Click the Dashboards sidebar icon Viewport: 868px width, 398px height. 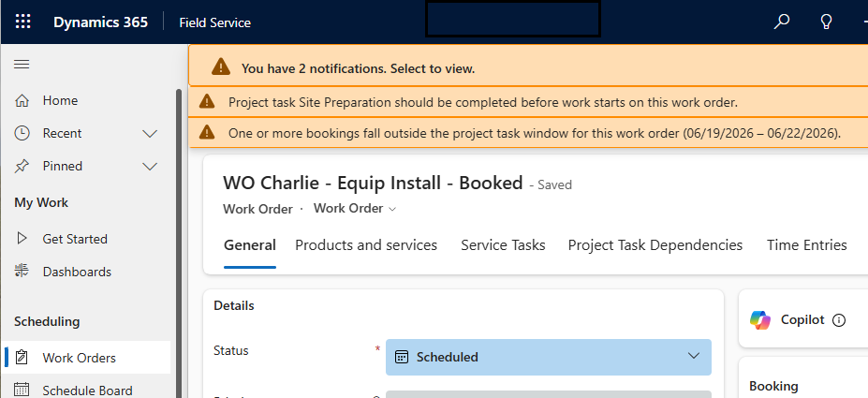tap(22, 272)
